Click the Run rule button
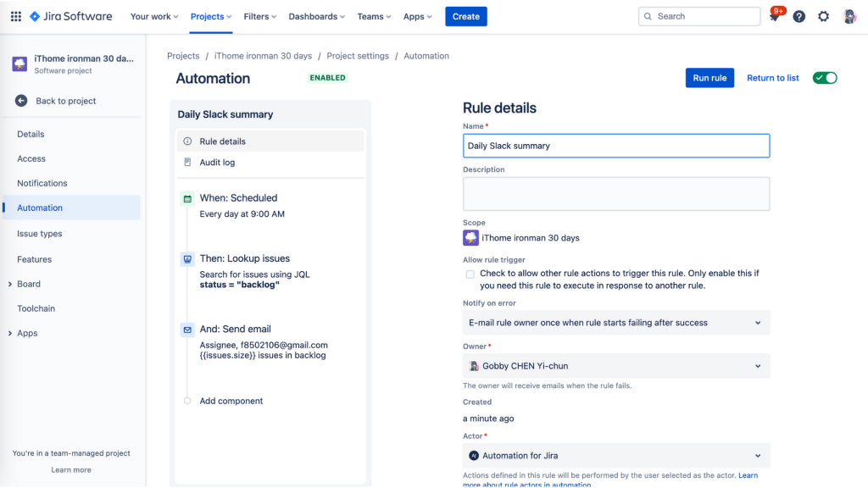The image size is (868, 488). pos(709,78)
